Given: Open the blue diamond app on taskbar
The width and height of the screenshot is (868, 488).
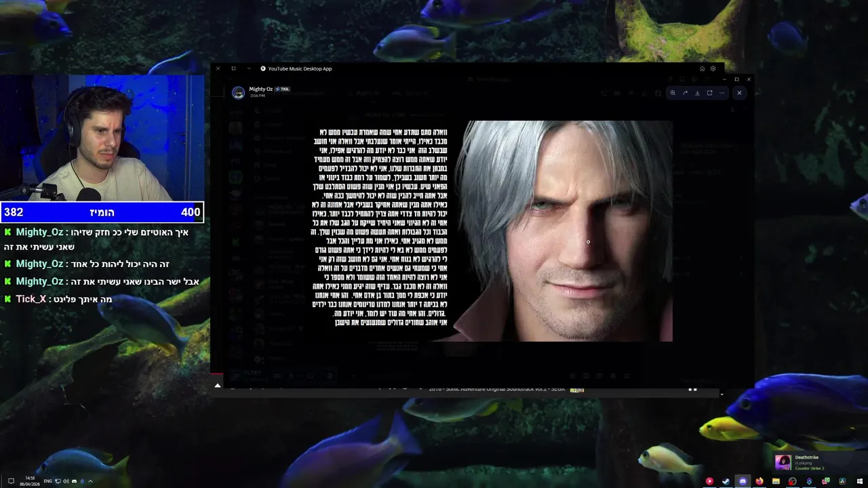Looking at the screenshot, I should pos(809,481).
